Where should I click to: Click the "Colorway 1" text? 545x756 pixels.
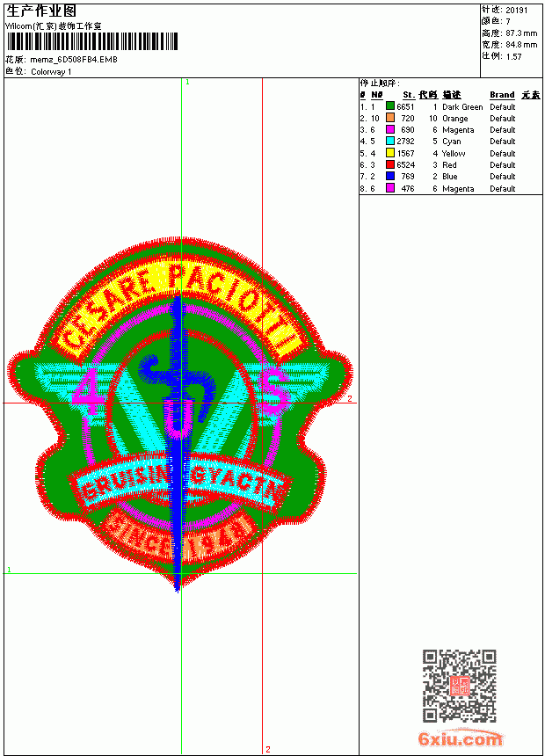pos(51,72)
